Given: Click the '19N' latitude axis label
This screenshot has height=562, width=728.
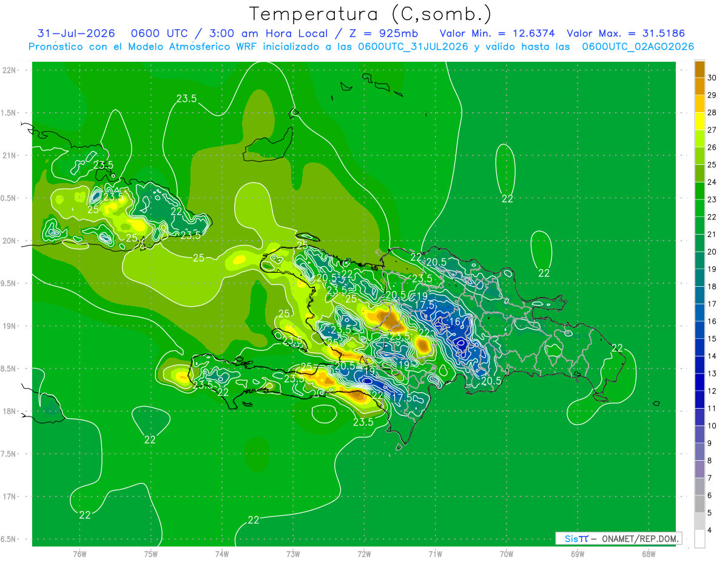Looking at the screenshot, I should (9, 326).
